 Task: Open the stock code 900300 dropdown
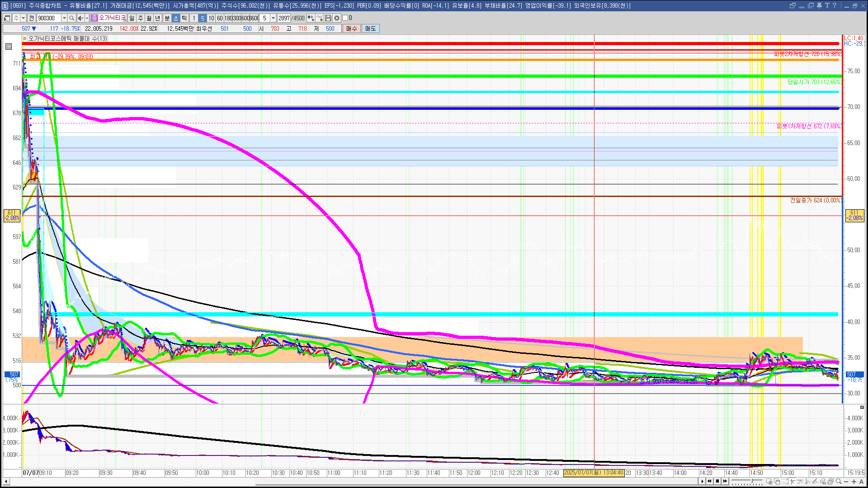tap(64, 18)
